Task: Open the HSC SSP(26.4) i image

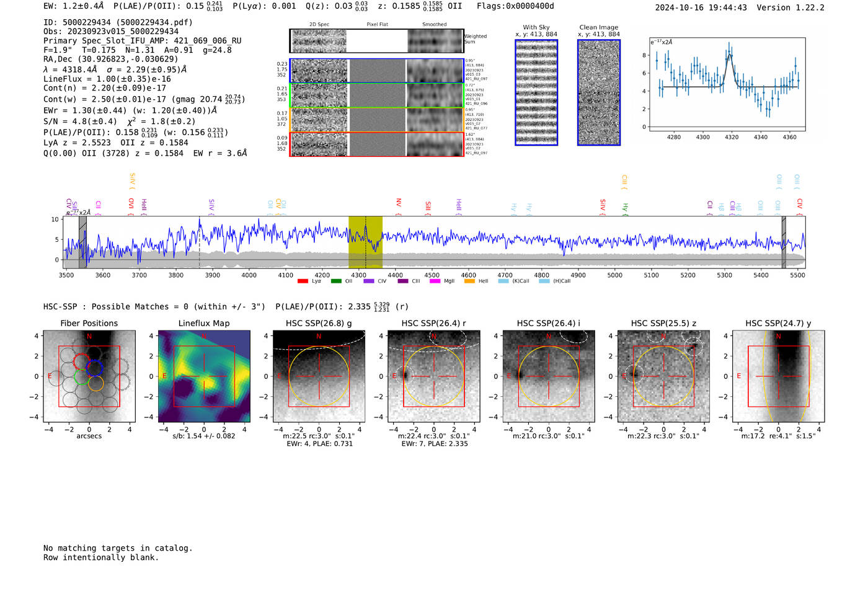Action: pyautogui.click(x=549, y=376)
